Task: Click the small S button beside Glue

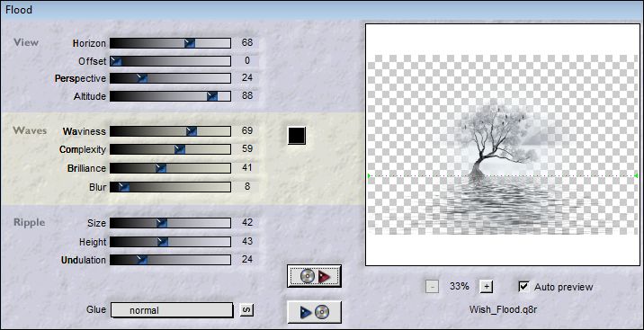Action: [246, 310]
